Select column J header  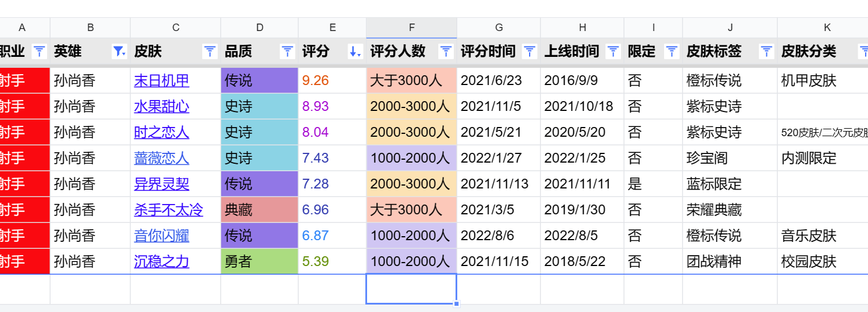730,28
